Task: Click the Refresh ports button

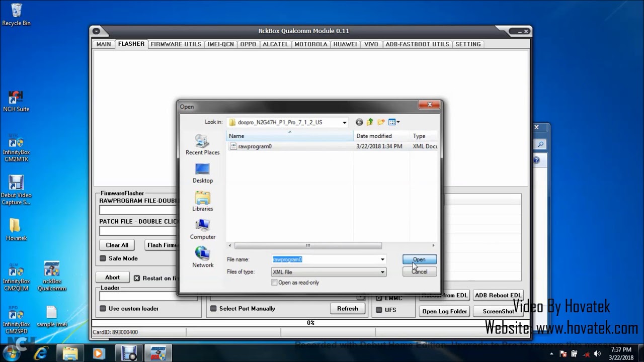Action: pos(348,309)
